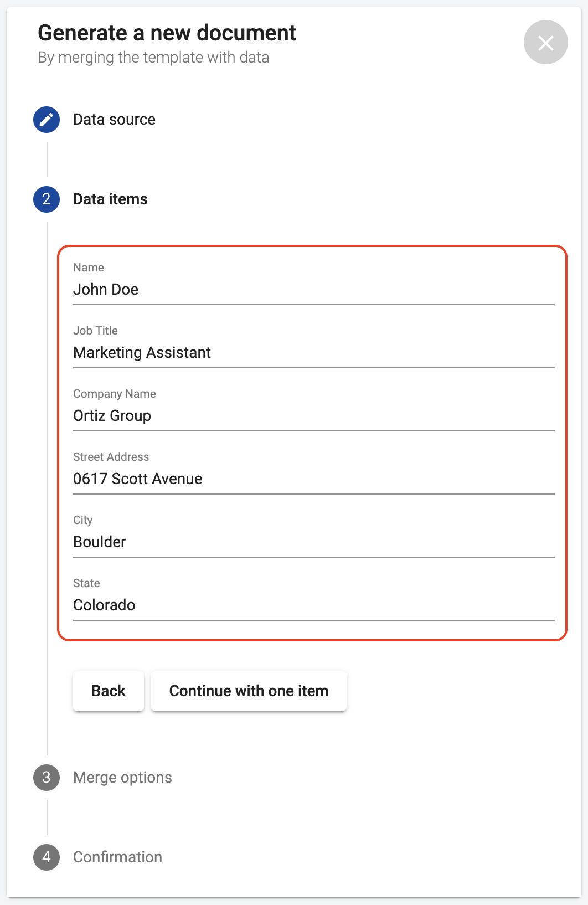
Task: Jump to the Confirmation step label
Action: pos(117,857)
